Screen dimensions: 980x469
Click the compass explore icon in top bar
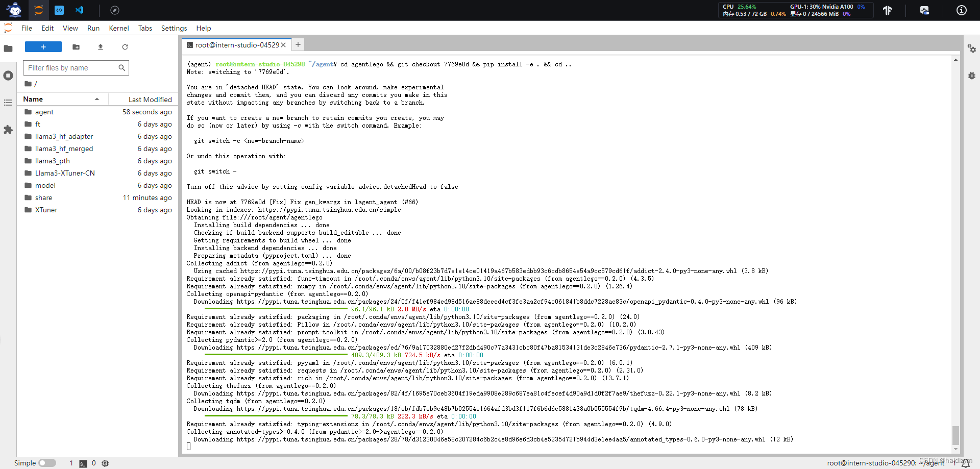tap(115, 10)
